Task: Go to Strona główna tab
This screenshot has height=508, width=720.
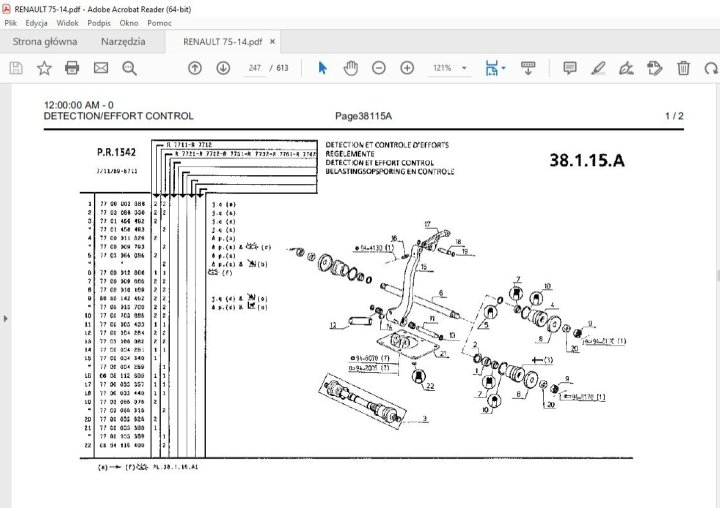Action: tap(43, 42)
